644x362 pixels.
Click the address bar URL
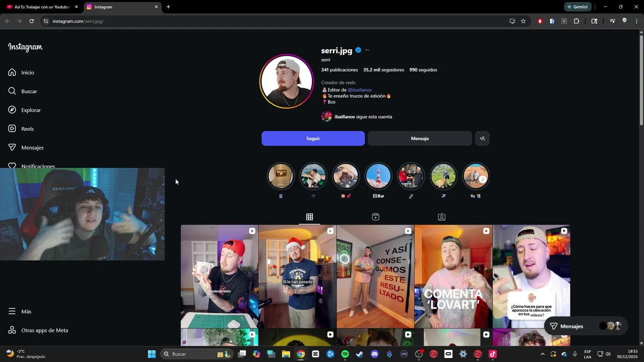(78, 21)
